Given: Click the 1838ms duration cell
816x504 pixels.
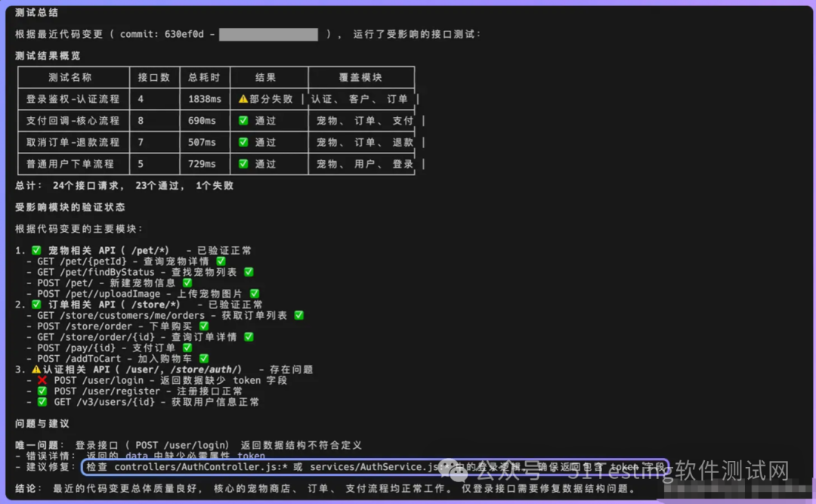Looking at the screenshot, I should point(205,99).
